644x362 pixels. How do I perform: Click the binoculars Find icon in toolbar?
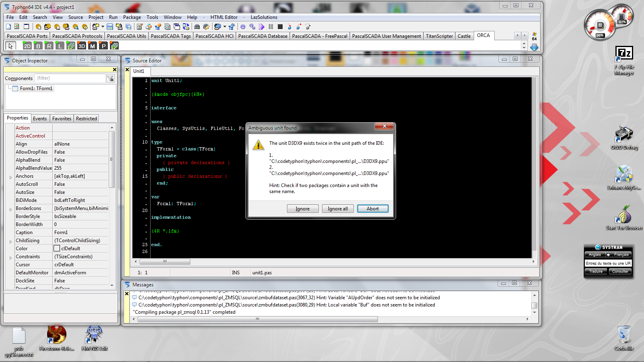[197, 27]
